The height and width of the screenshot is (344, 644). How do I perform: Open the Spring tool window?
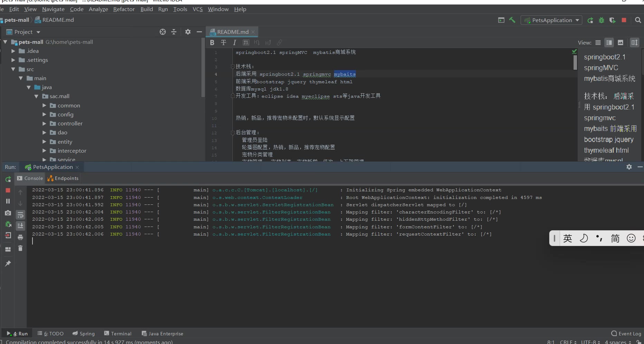pyautogui.click(x=84, y=334)
